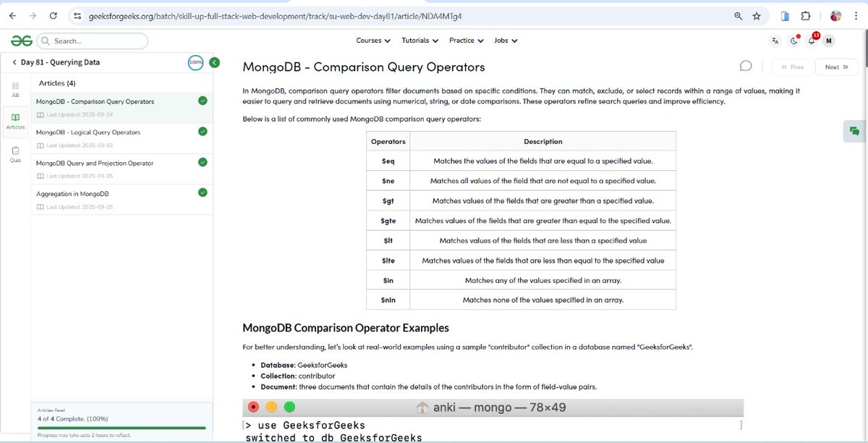Open the Practice dropdown
868x443 pixels.
[467, 41]
